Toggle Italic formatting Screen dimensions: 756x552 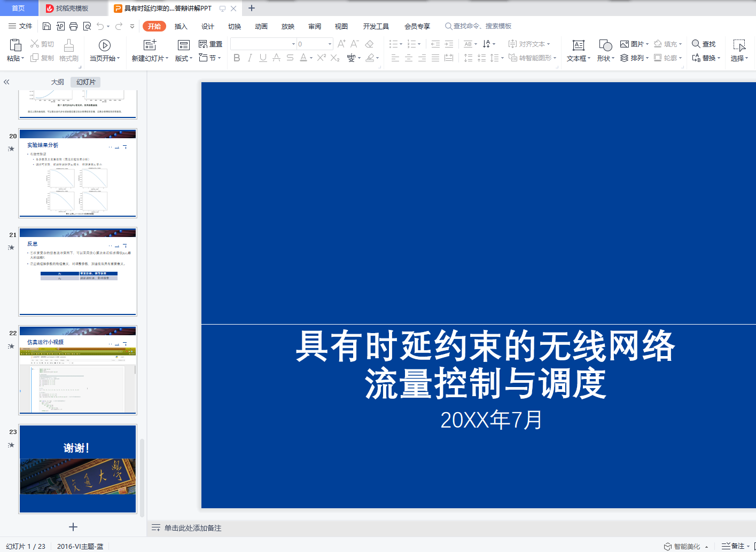click(250, 58)
